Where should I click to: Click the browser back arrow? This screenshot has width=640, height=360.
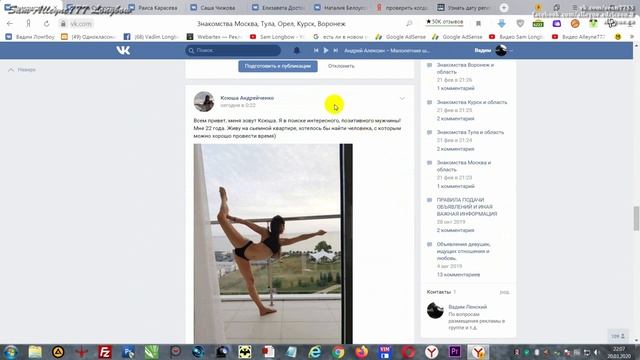pyautogui.click(x=10, y=24)
